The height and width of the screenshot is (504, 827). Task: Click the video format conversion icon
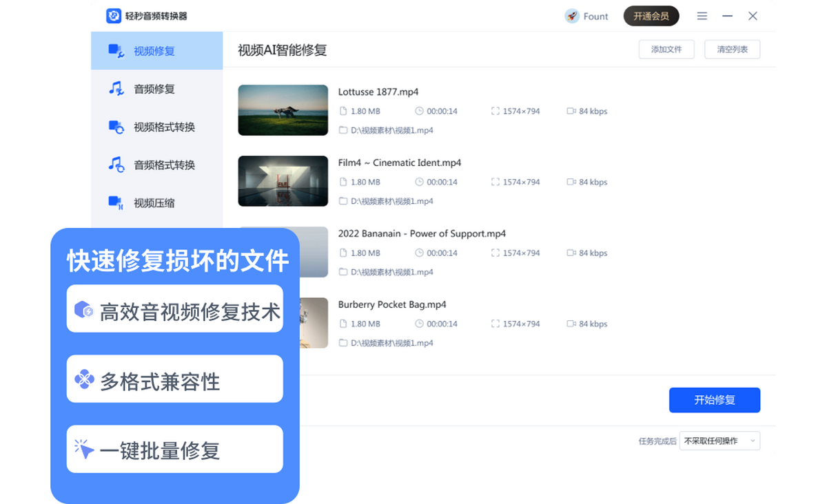pos(116,127)
